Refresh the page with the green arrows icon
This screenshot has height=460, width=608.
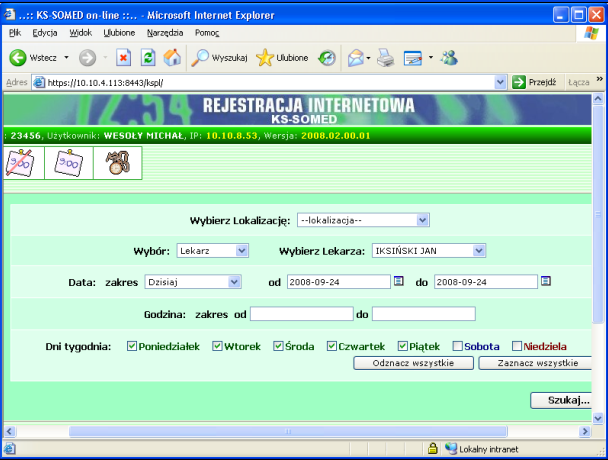(x=148, y=58)
